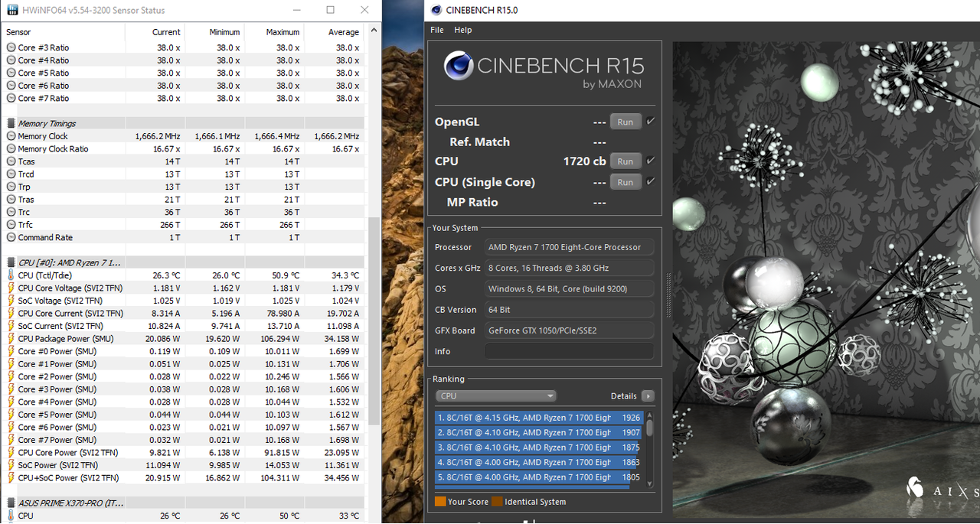The height and width of the screenshot is (524, 980).
Task: Click the MP Ratio label
Action: (x=472, y=202)
